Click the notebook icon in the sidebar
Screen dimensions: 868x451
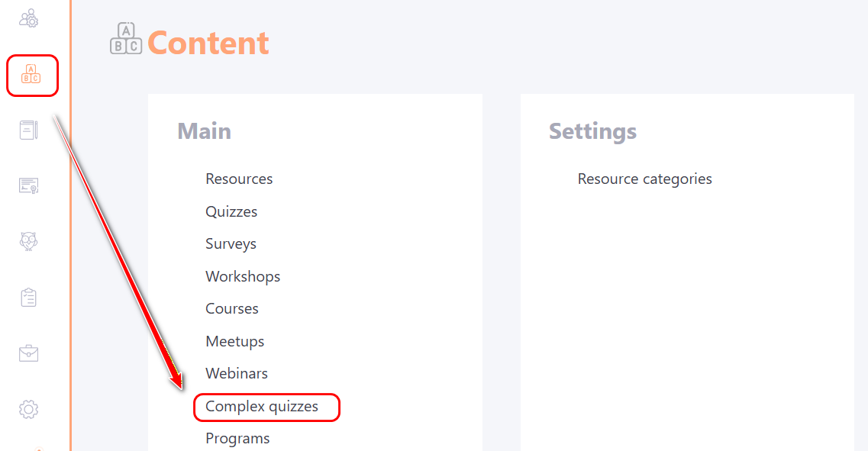coord(29,130)
